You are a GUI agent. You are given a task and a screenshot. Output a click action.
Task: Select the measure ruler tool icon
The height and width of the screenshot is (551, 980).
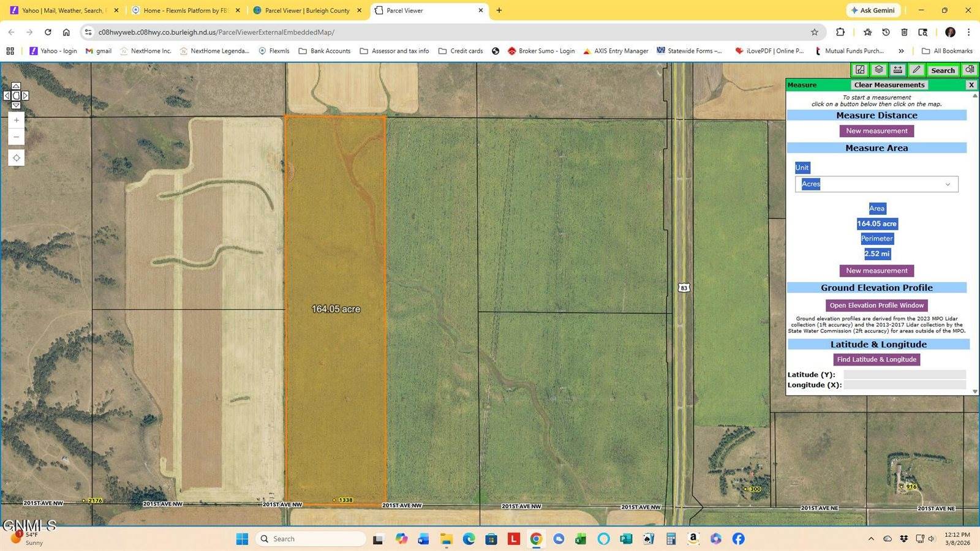(897, 70)
